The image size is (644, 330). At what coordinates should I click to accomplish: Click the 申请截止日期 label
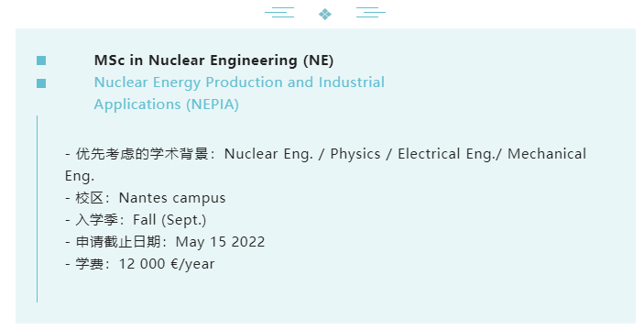(118, 242)
